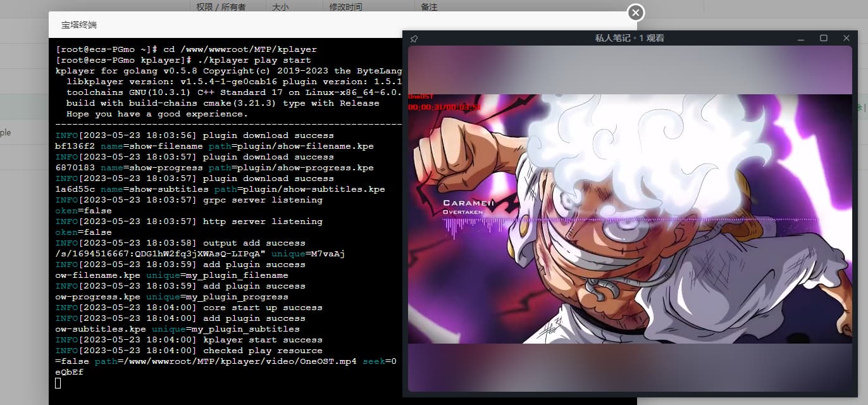
Task: Click the kplayer start success log line
Action: point(263,340)
